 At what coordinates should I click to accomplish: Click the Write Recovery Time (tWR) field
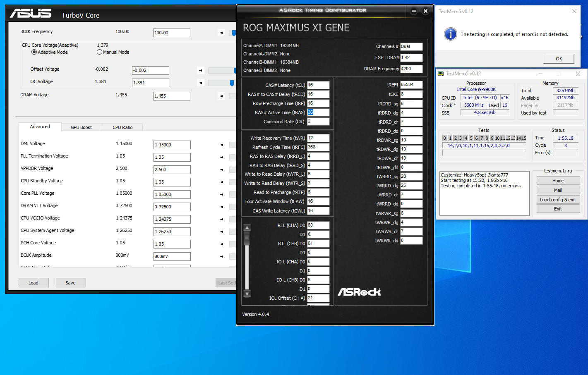pos(318,138)
